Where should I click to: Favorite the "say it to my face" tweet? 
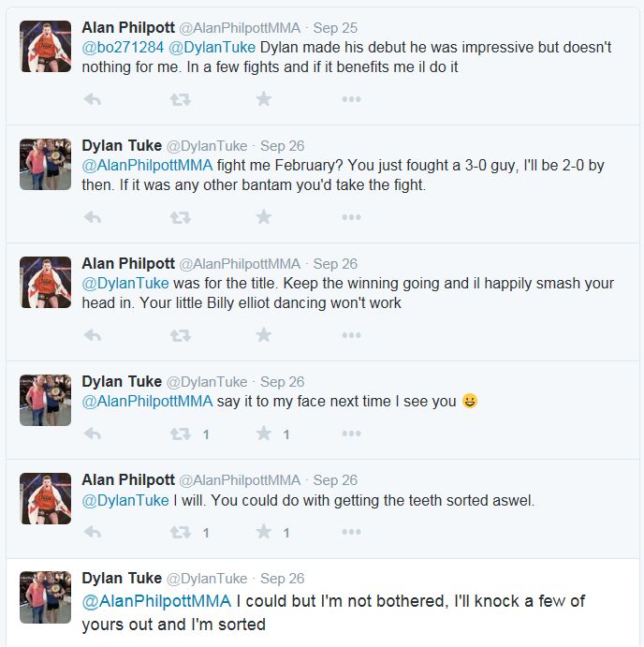(x=264, y=434)
